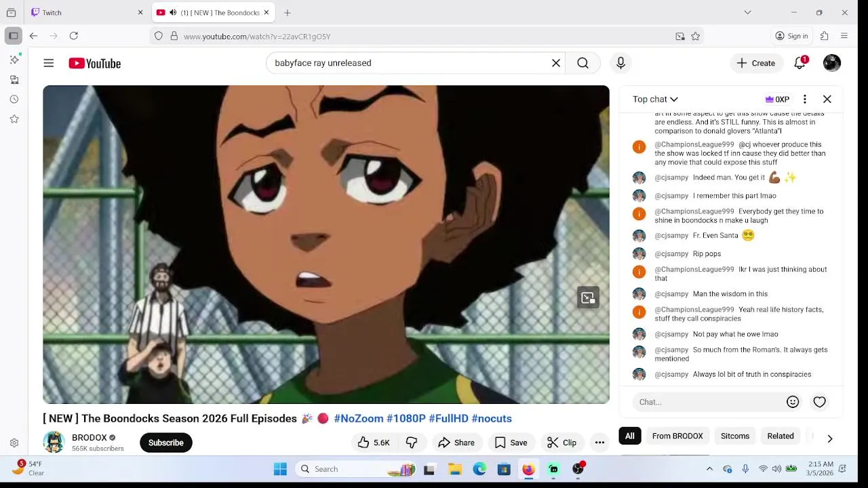The image size is (868, 488).
Task: Open the Windows Start button
Action: point(280,469)
